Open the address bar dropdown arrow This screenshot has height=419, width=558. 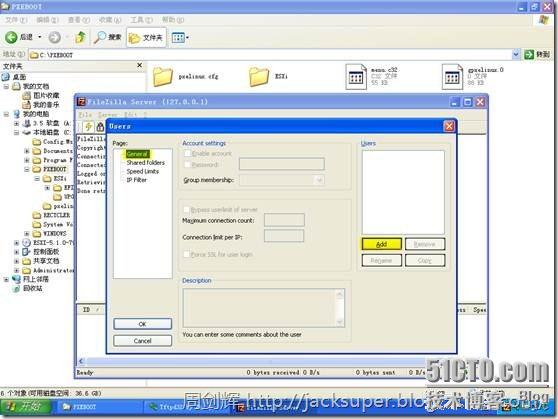[516, 54]
